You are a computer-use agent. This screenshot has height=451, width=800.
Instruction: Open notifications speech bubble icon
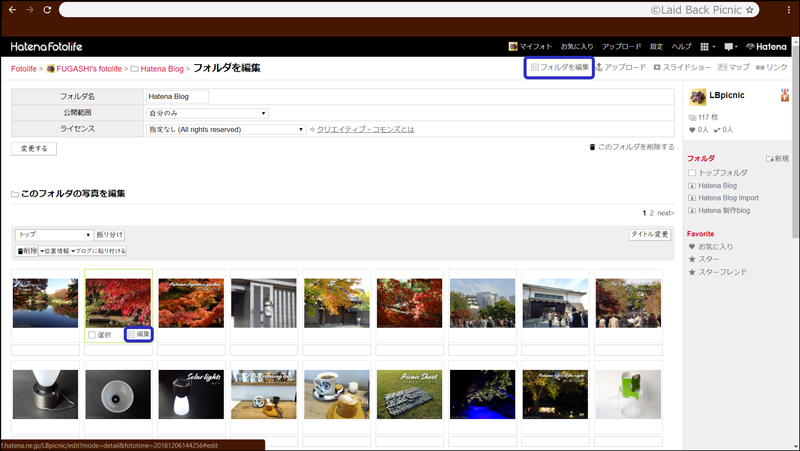pos(729,46)
